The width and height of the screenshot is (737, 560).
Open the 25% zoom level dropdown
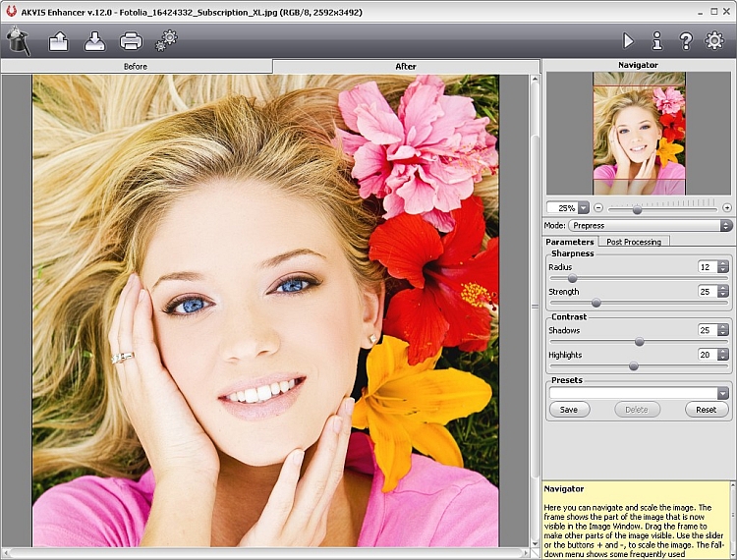click(583, 207)
